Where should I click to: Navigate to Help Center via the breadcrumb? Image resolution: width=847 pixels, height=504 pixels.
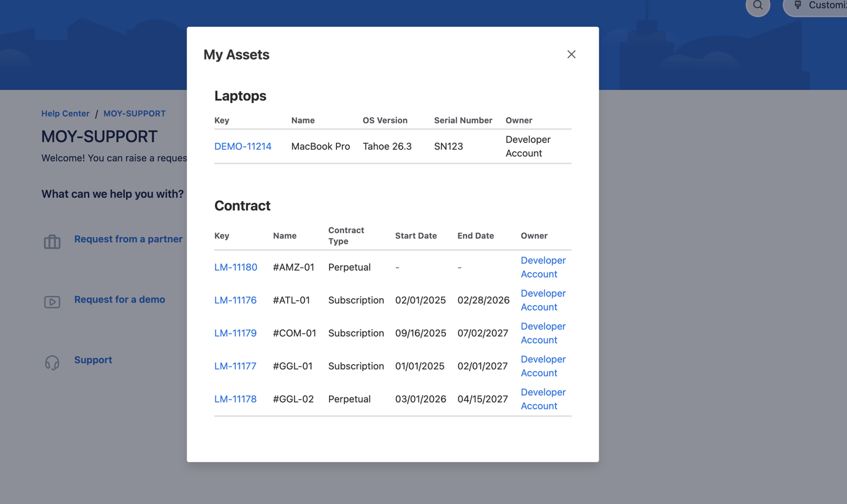coord(65,113)
